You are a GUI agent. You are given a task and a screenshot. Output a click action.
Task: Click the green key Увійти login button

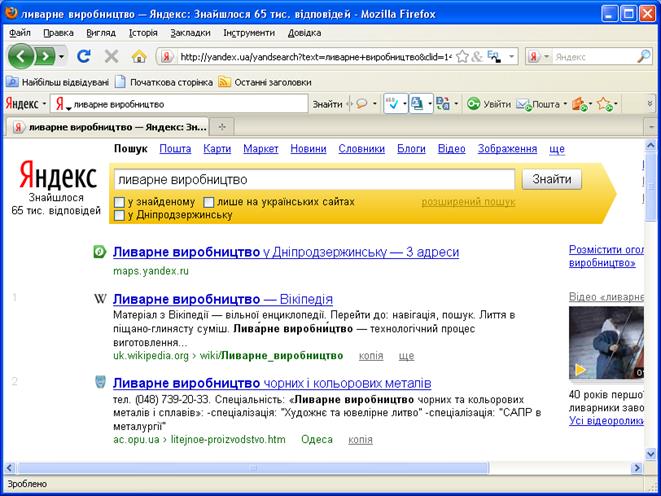pos(489,104)
